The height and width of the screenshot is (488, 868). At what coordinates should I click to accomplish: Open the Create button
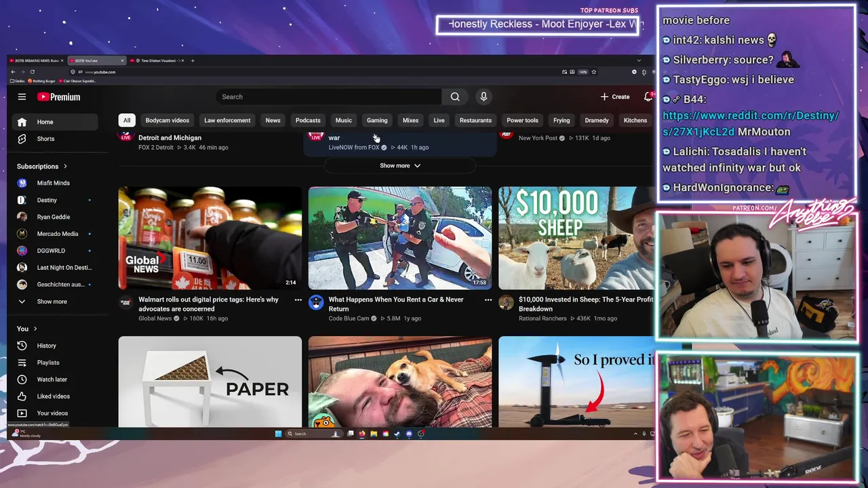pyautogui.click(x=615, y=97)
